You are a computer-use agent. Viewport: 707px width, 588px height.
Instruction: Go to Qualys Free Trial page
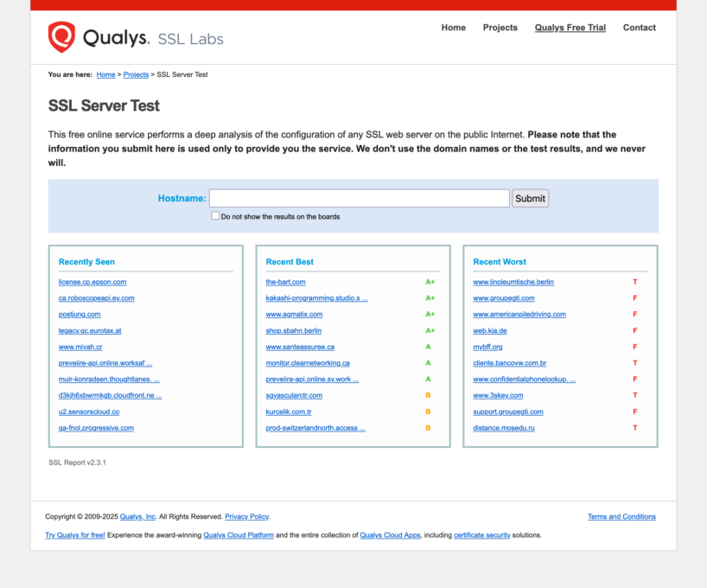(x=570, y=28)
